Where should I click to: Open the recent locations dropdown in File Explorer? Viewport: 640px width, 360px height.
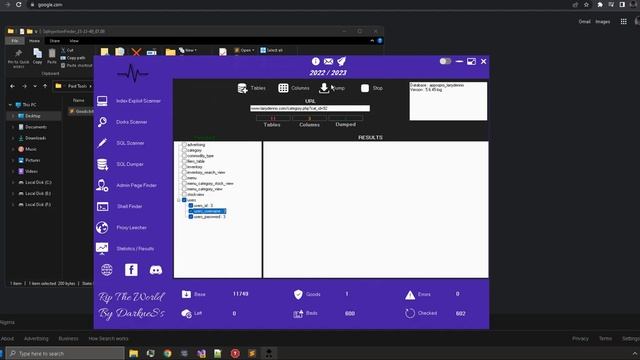35,86
